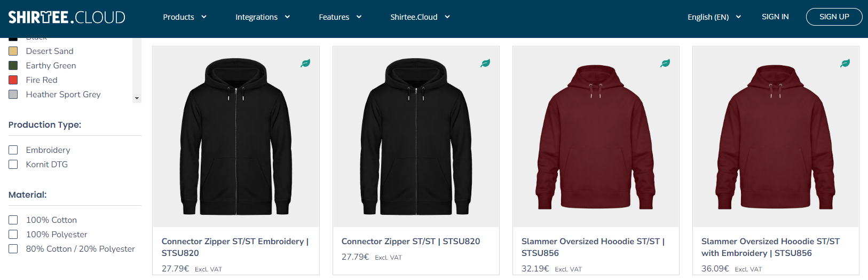The height and width of the screenshot is (280, 868).
Task: Check the Kornit DTG filter
Action: pos(13,165)
